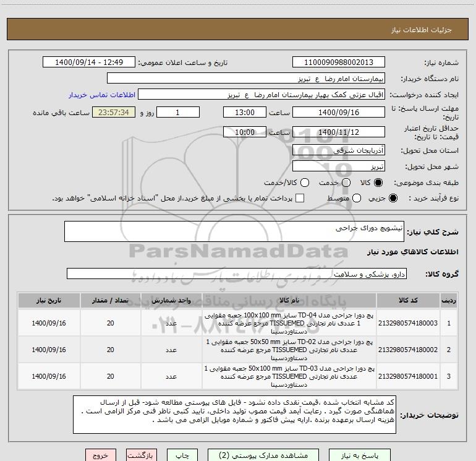Image resolution: width=476 pixels, height=461 pixels.
Task: Click the نام کالا column header
Action: point(289,301)
